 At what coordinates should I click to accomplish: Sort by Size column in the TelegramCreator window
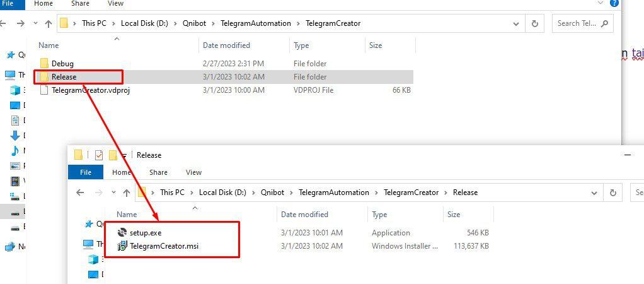(x=390, y=45)
